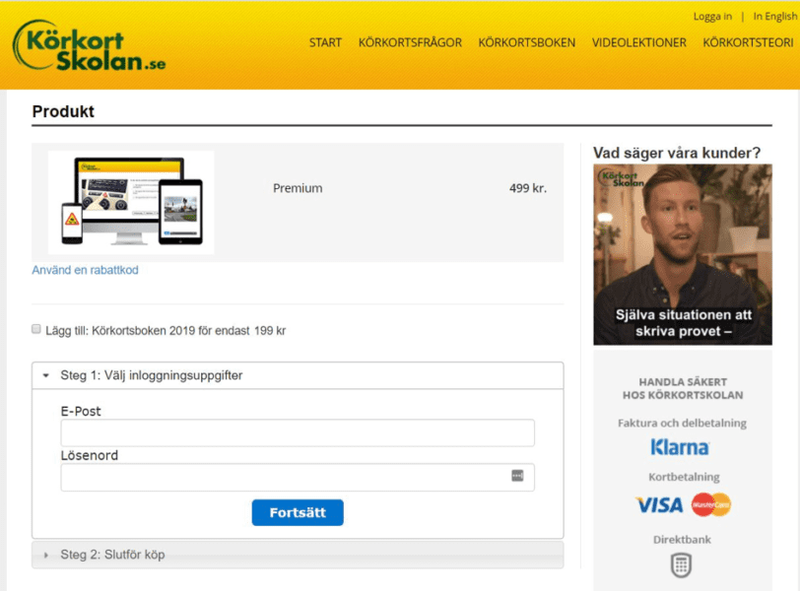This screenshot has height=591, width=800.
Task: Click the Premium product devices image
Action: point(131,202)
